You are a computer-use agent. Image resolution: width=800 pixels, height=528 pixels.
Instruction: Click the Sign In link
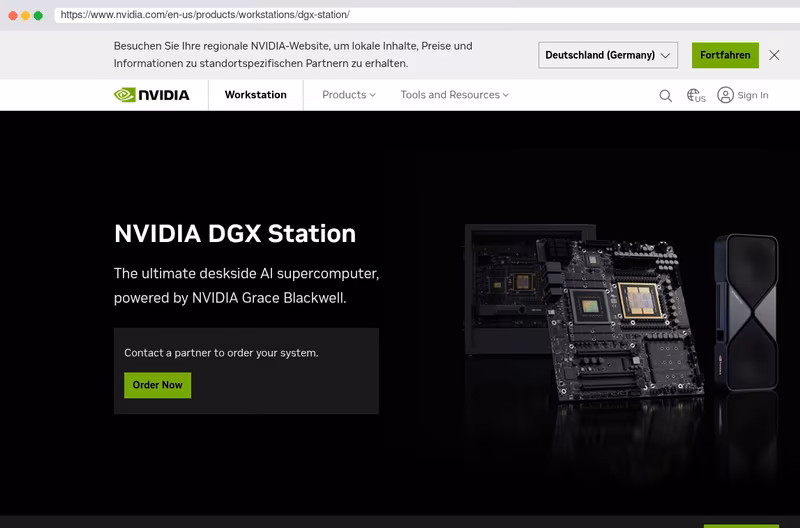tap(753, 95)
